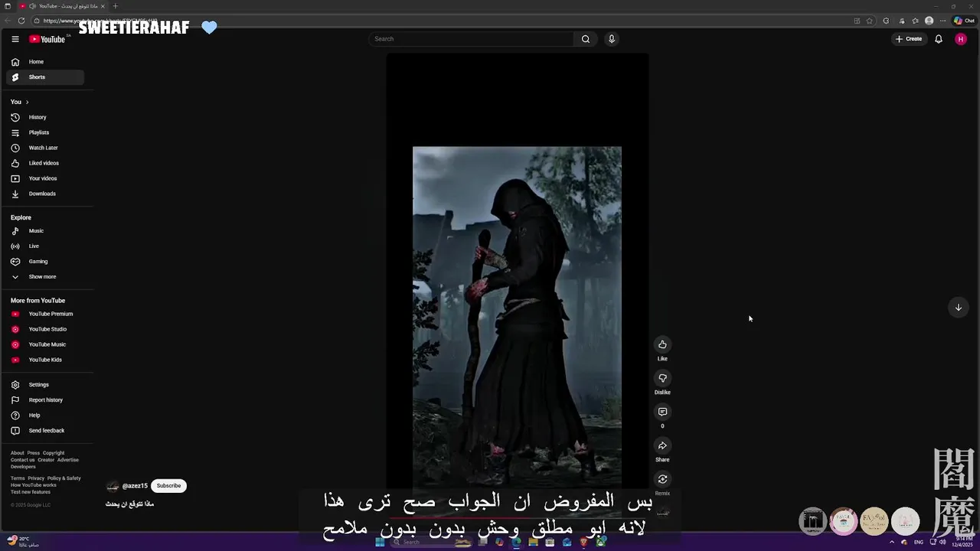Open Watch Later in the sidebar

click(45, 148)
